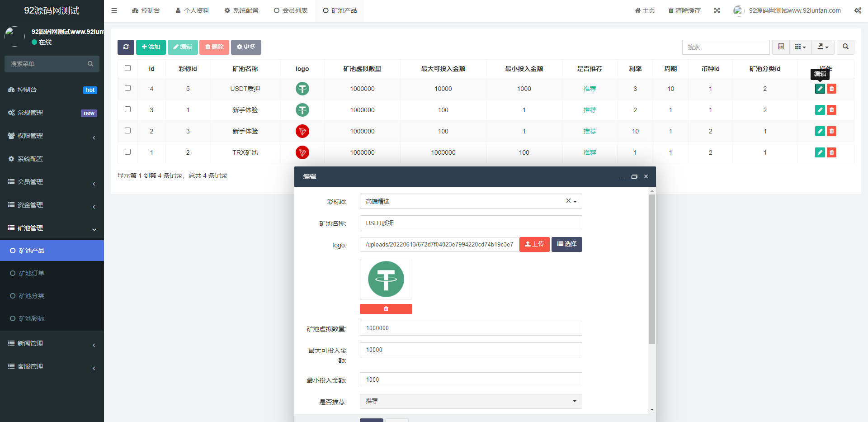Click the sidebar hamburger menu icon
The width and height of the screenshot is (868, 422).
[x=114, y=10]
